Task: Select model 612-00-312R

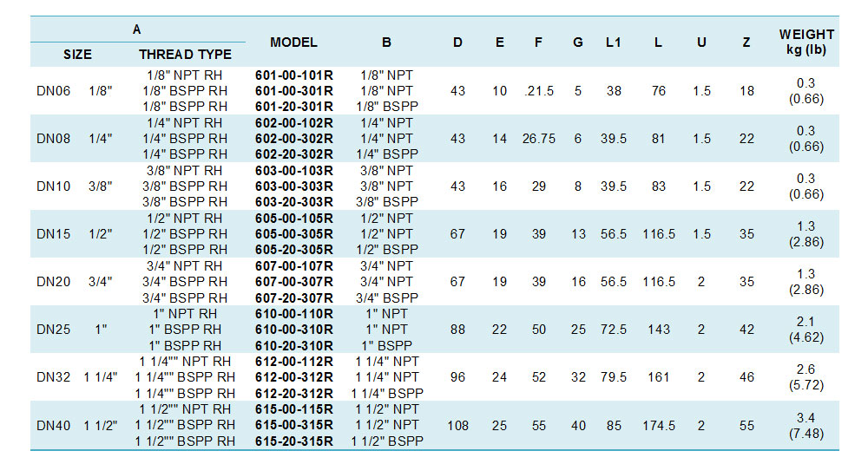Action: [294, 377]
